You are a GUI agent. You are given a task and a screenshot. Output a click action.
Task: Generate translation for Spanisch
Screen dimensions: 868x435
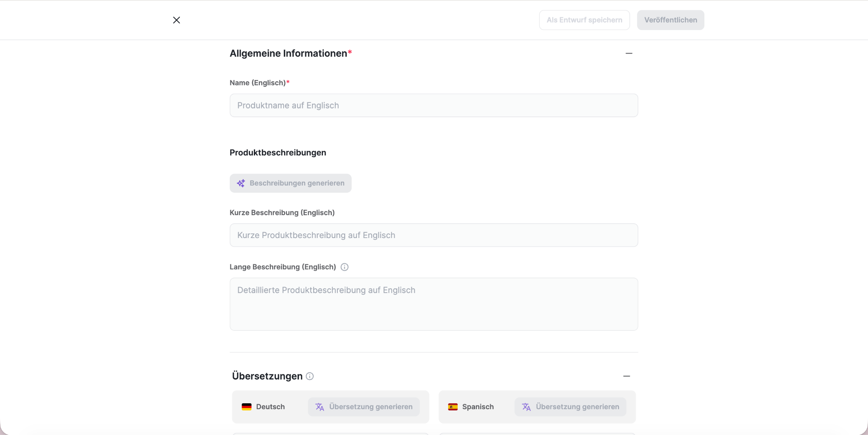coord(570,407)
